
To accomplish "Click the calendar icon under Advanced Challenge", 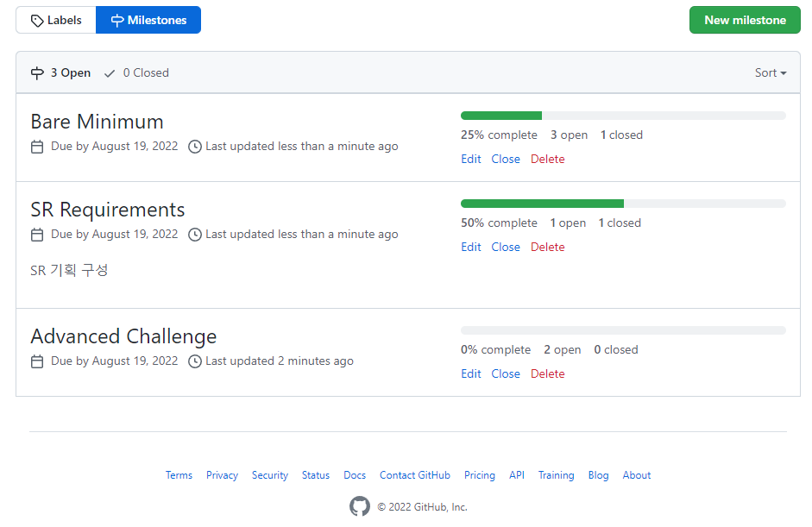I will tap(37, 362).
